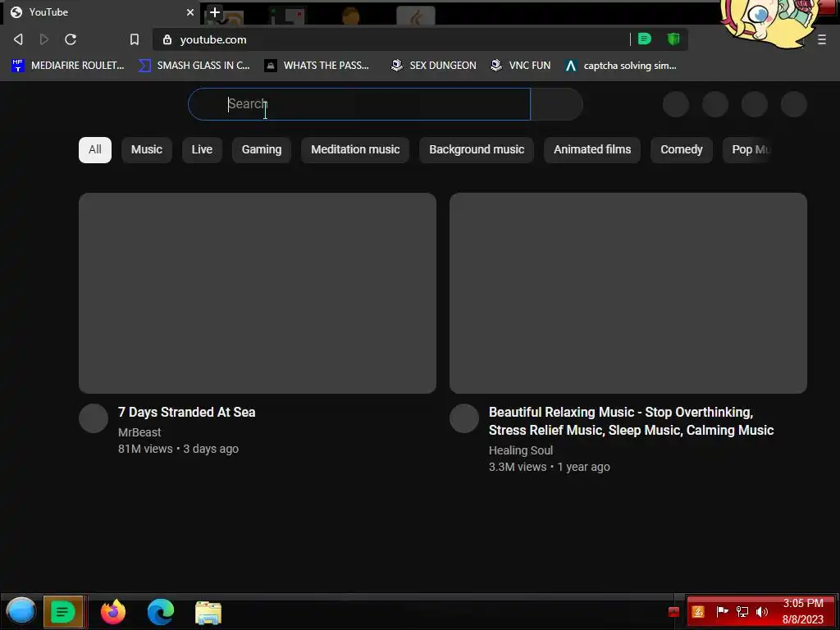Select the Comedy filter chip
840x630 pixels.
pos(682,149)
